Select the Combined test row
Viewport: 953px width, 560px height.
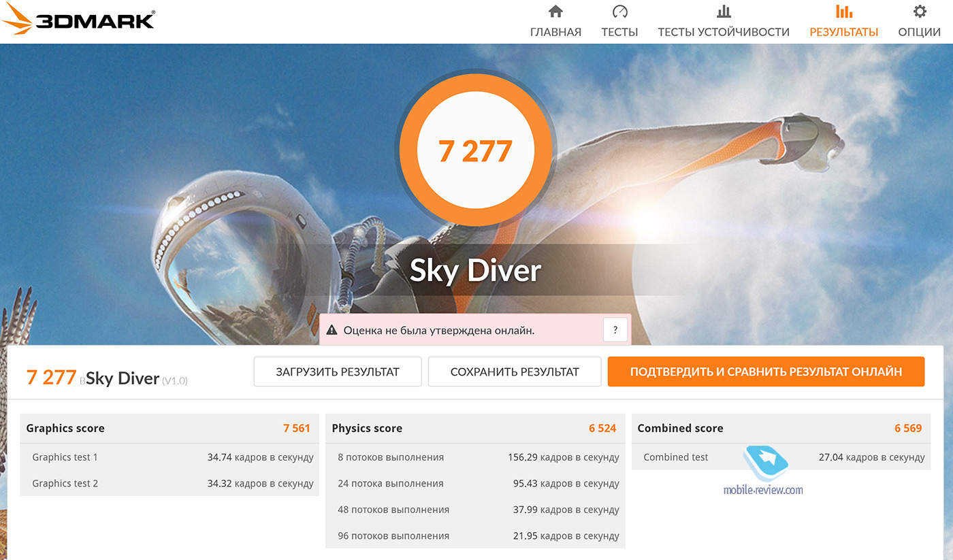click(781, 457)
